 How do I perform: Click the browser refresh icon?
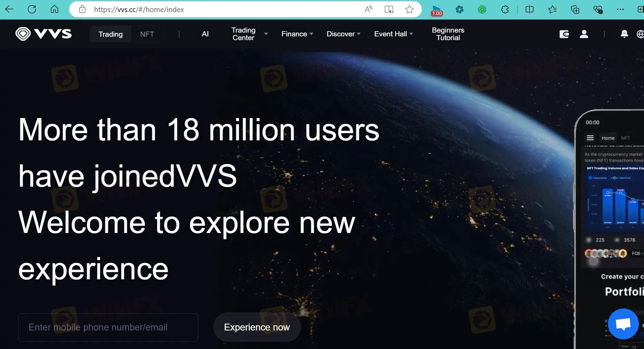click(x=32, y=10)
